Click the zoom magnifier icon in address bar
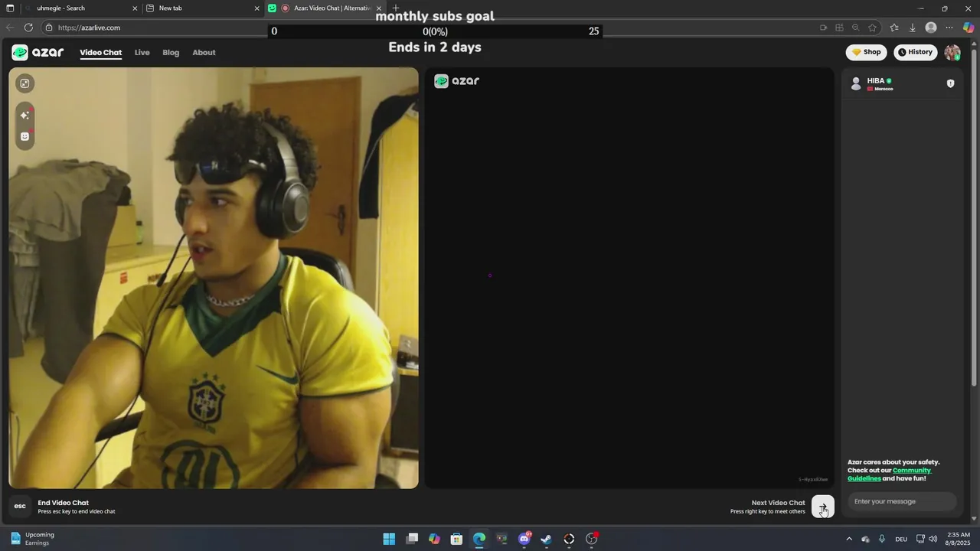This screenshot has height=551, width=980. point(855,28)
